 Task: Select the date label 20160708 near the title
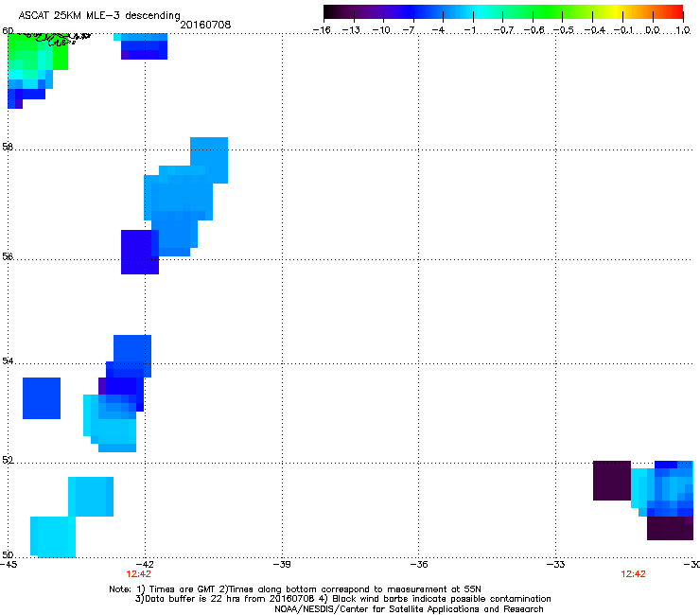point(205,25)
